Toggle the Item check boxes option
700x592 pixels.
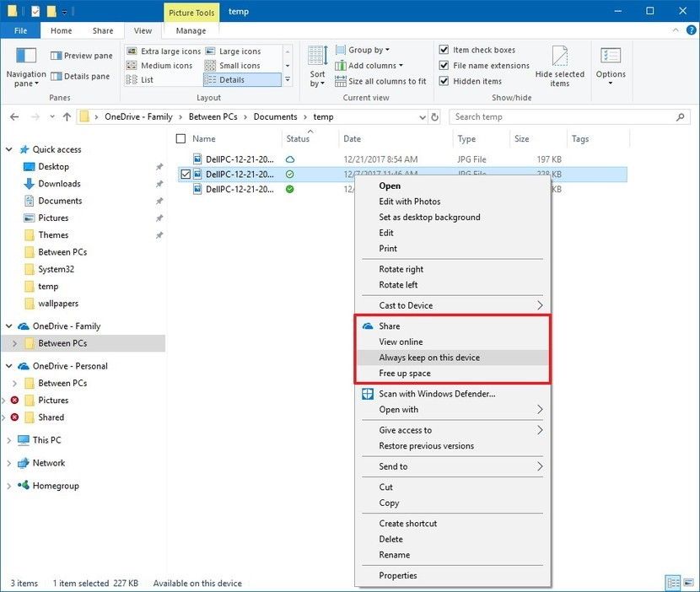444,50
